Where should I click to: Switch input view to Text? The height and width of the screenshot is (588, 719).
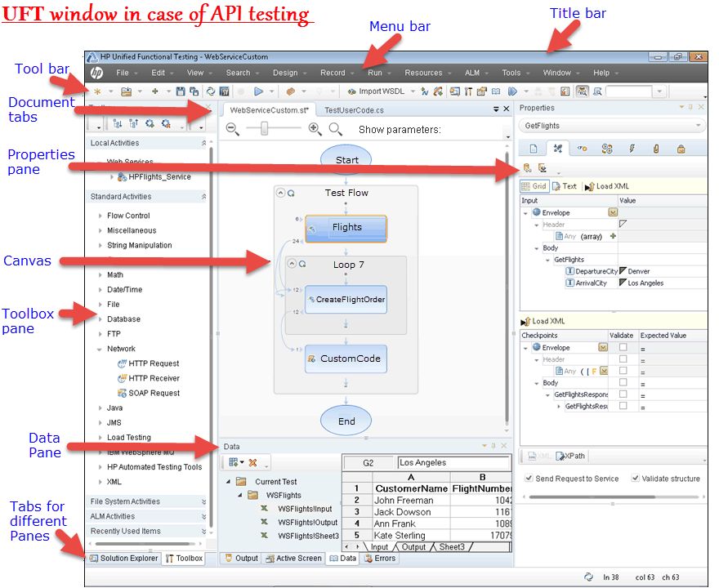coord(565,186)
